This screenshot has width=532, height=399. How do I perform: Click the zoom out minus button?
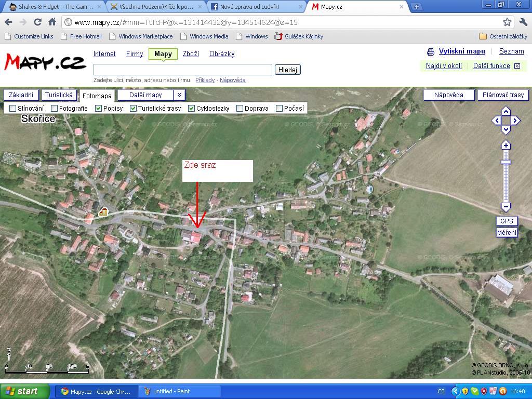(x=506, y=207)
